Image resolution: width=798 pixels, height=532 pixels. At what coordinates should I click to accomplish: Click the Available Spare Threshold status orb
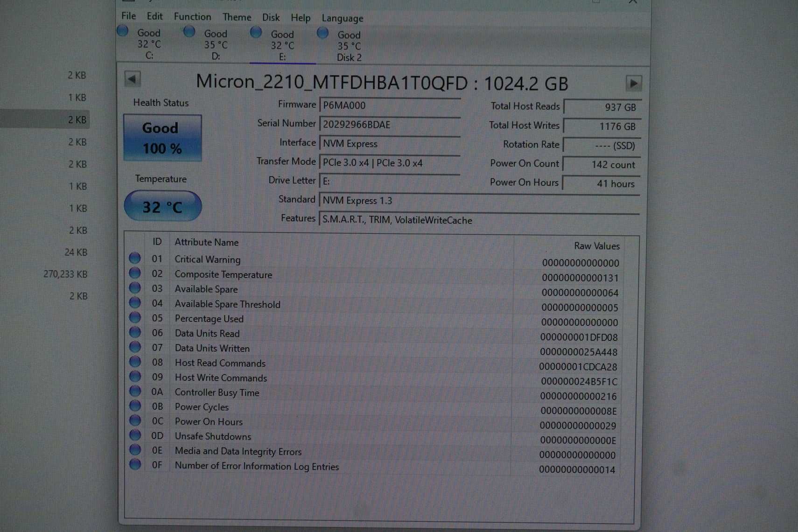(135, 302)
